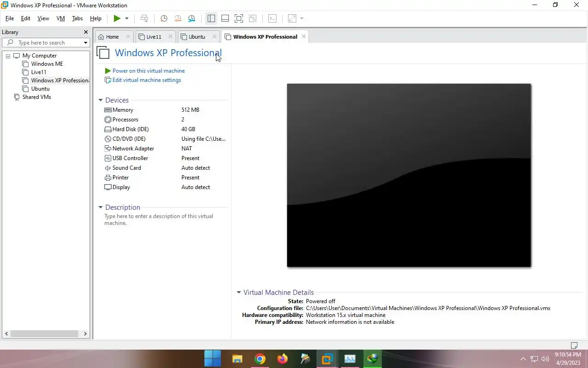Close the Live11 tab
588x368 pixels.
click(x=170, y=36)
